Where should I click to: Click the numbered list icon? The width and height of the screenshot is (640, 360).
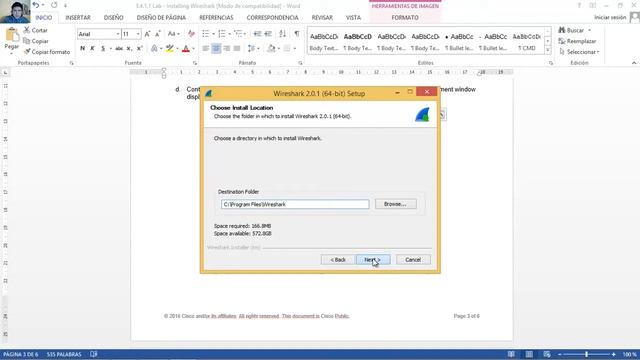tap(222, 34)
